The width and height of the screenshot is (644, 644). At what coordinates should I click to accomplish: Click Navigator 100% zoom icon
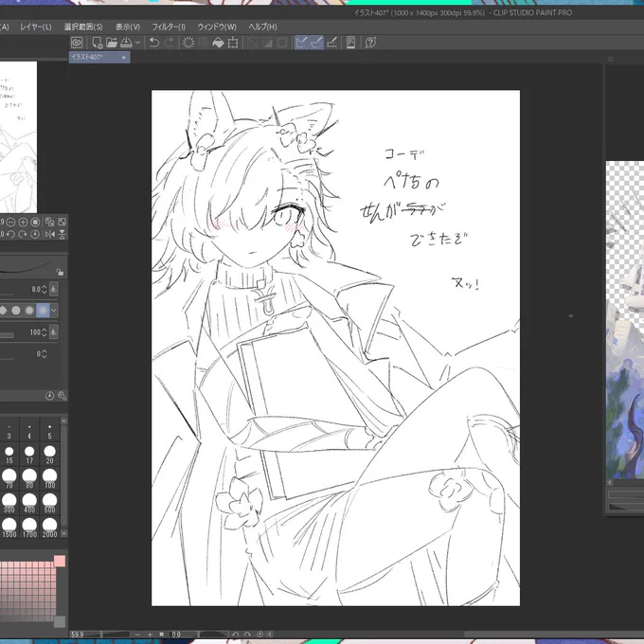click(35, 223)
